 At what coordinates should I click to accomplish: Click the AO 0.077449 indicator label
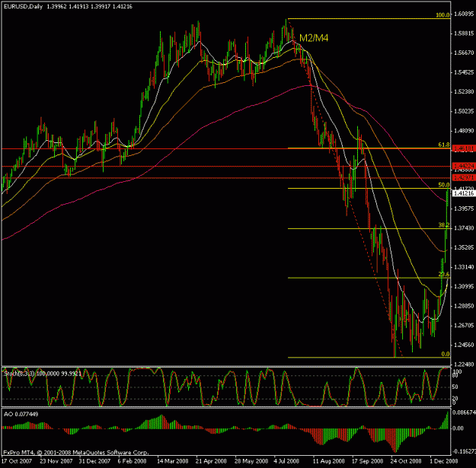pyautogui.click(x=21, y=414)
